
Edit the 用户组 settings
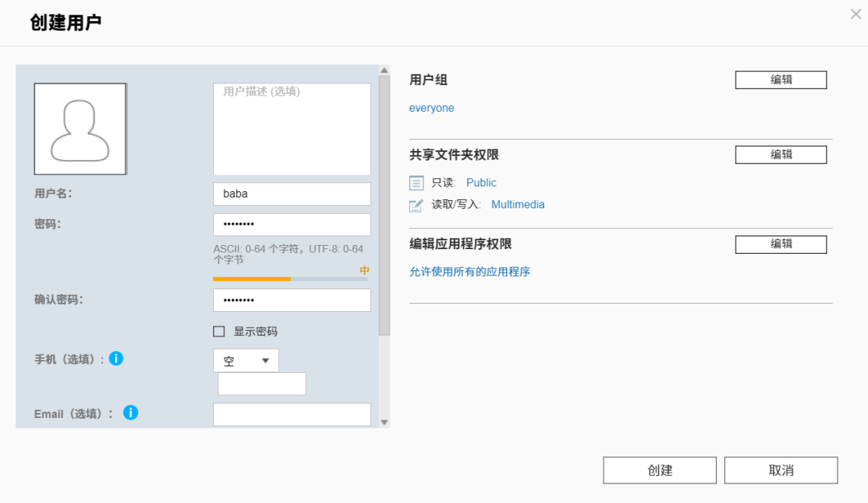click(780, 80)
